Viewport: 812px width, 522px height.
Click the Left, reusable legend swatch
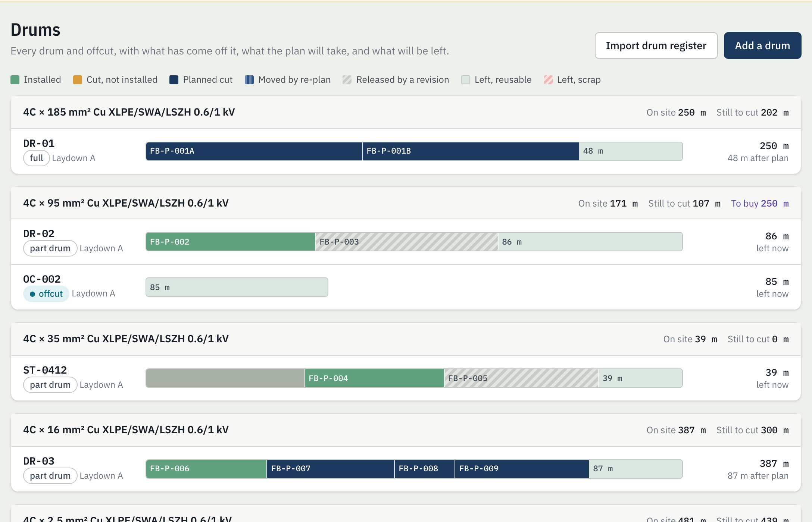coord(466,80)
